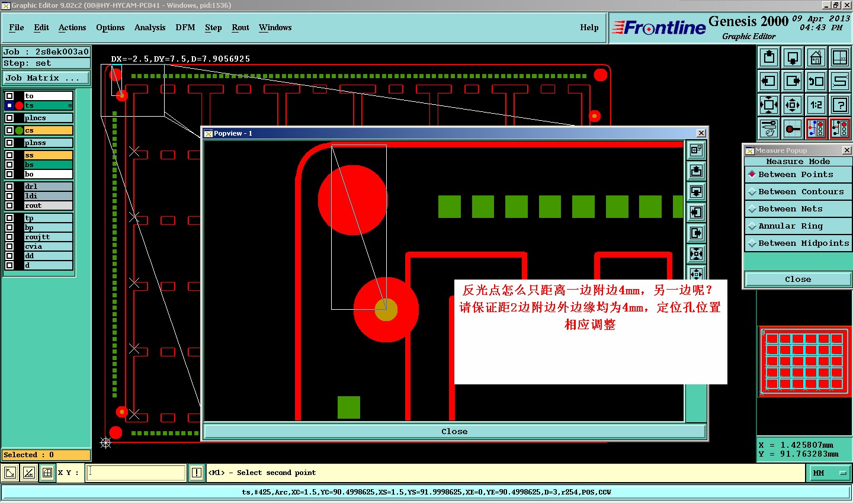Screen dimensions: 853x504
Task: Click the zoom out icon with outward arrows
Action: 793,105
